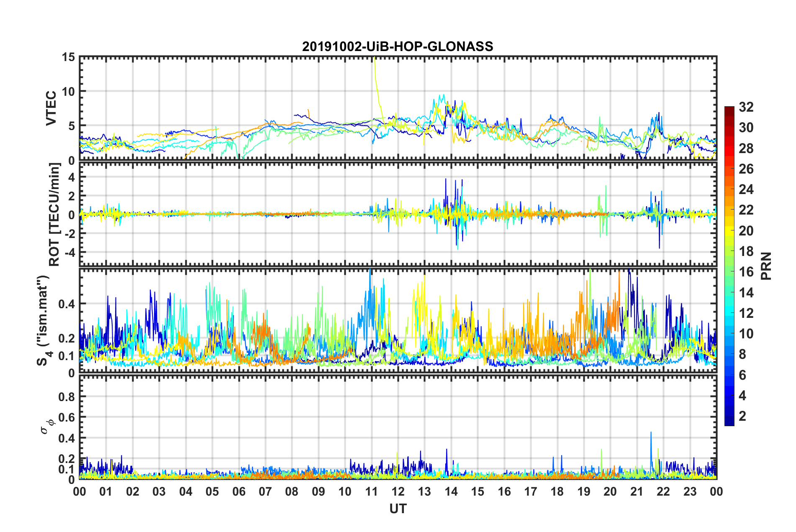The width and height of the screenshot is (796, 532).
Task: Click the 03 hour tick on the UT axis
Action: pyautogui.click(x=159, y=491)
